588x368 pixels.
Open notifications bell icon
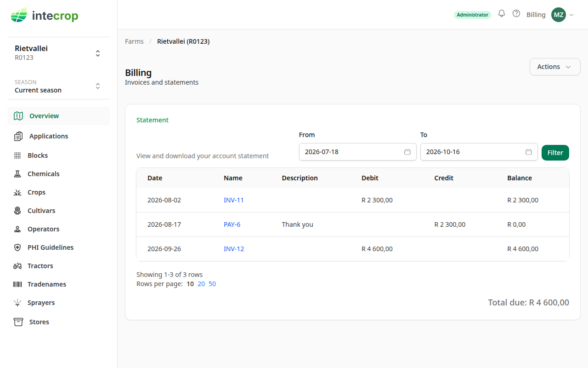coord(502,14)
